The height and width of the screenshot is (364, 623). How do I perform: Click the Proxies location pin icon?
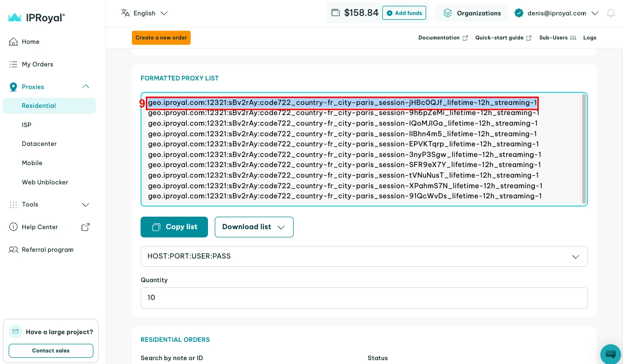click(13, 87)
